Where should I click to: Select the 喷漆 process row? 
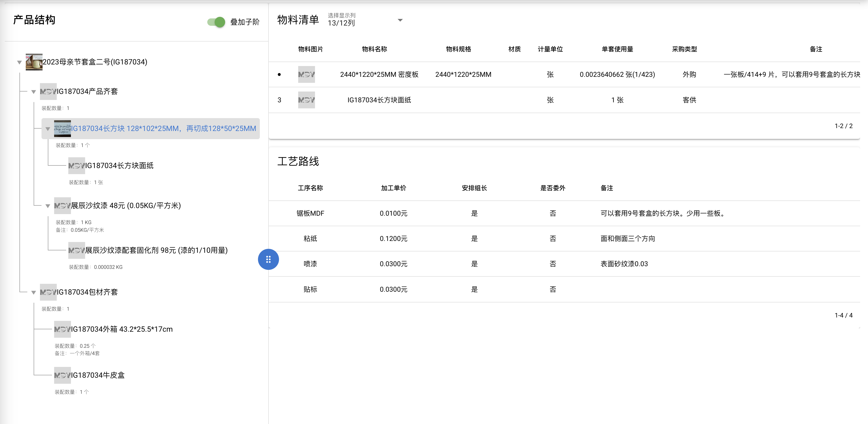(x=564, y=264)
